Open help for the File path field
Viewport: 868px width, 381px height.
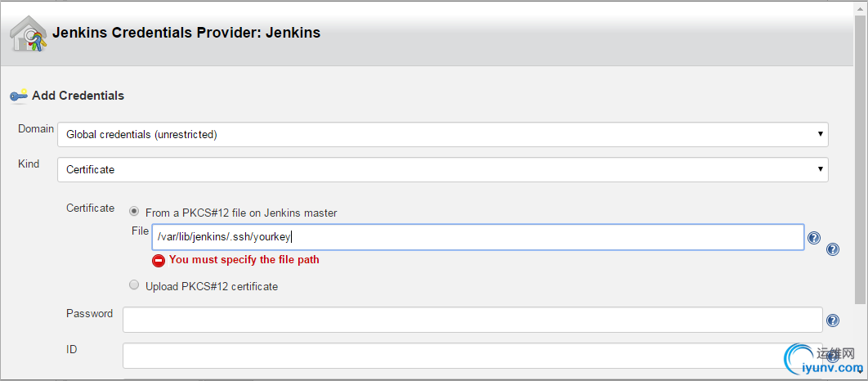(814, 238)
